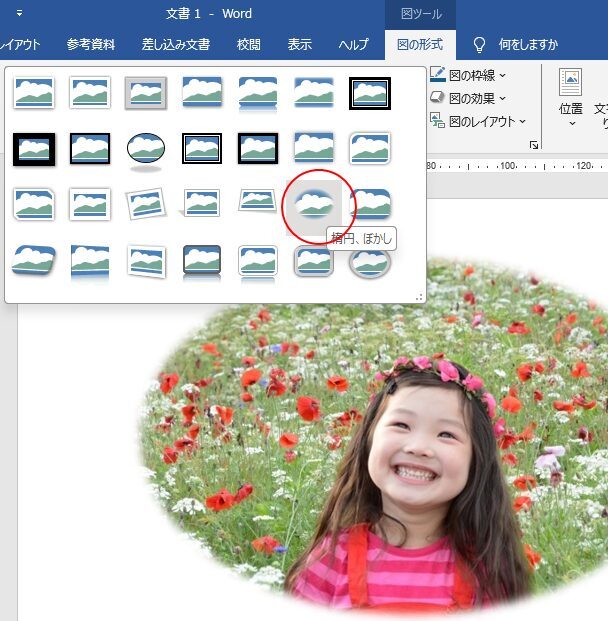Choose the Perspective Shadow, White style
Screen dimensions: 608x621
pos(200,204)
